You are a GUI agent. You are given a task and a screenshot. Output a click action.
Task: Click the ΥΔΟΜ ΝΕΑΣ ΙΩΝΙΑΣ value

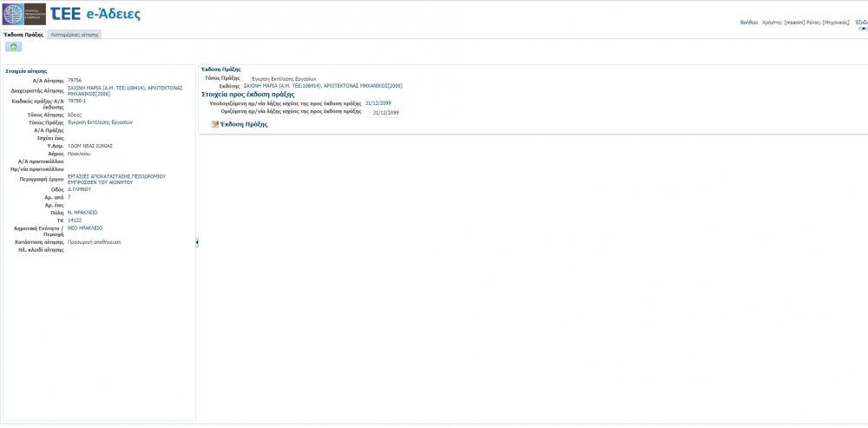coord(90,145)
